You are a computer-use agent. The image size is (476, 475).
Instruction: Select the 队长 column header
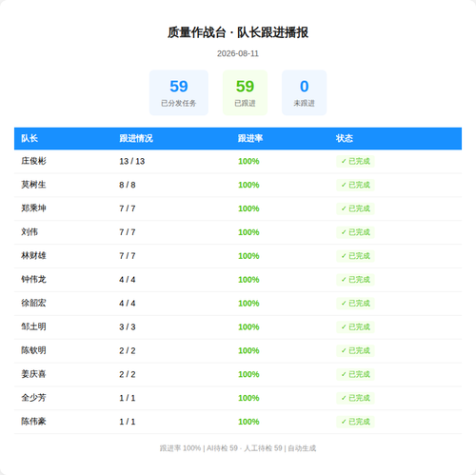[x=30, y=138]
